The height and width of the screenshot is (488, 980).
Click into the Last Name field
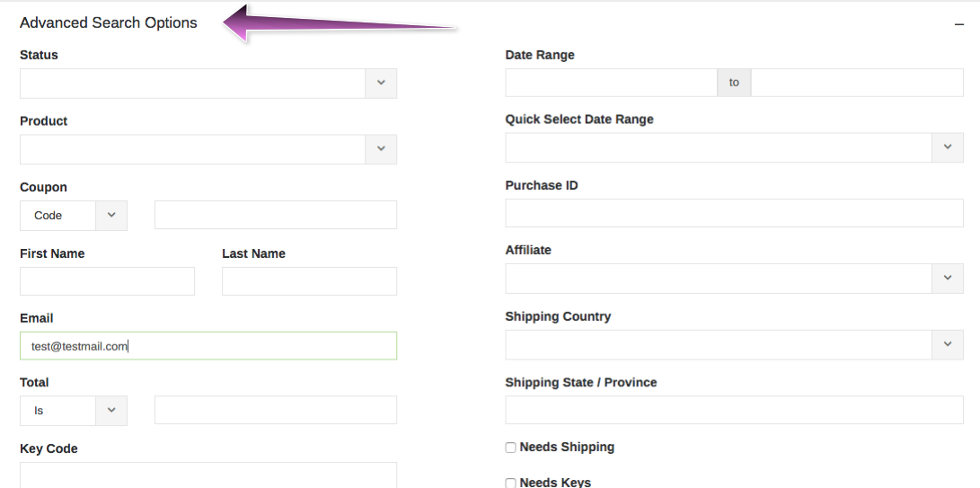coord(309,281)
